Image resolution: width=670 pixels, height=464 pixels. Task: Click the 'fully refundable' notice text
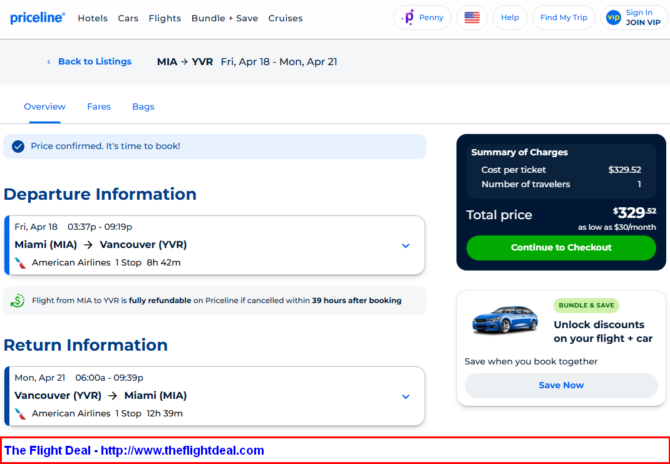tap(160, 300)
